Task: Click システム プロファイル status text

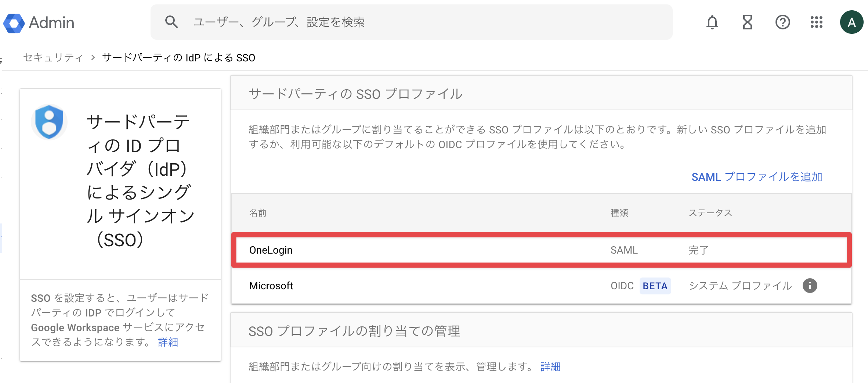Action: pos(740,286)
